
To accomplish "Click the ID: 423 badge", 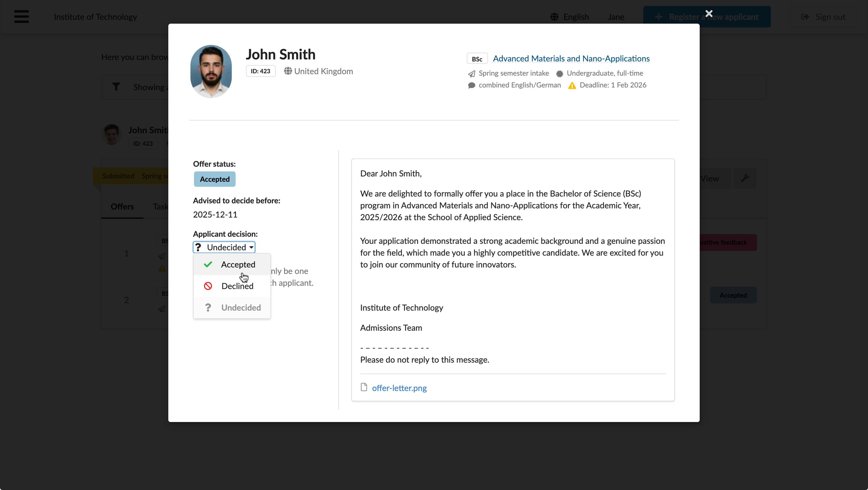I will point(260,71).
